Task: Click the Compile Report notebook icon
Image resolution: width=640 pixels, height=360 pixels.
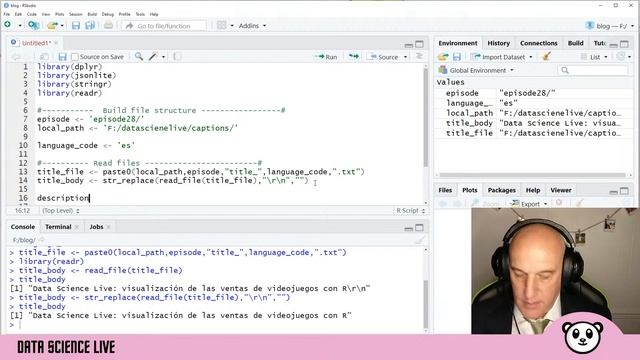Action: pyautogui.click(x=177, y=56)
